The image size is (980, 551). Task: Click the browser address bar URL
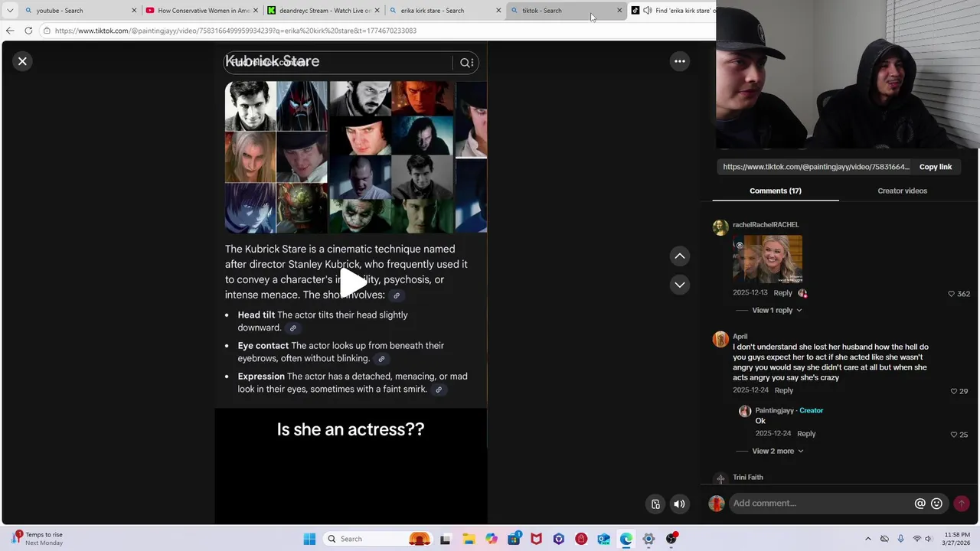(x=236, y=31)
